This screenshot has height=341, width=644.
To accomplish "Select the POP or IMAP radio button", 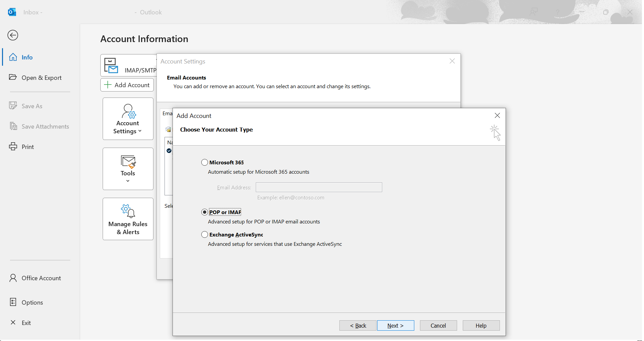I will (x=205, y=212).
